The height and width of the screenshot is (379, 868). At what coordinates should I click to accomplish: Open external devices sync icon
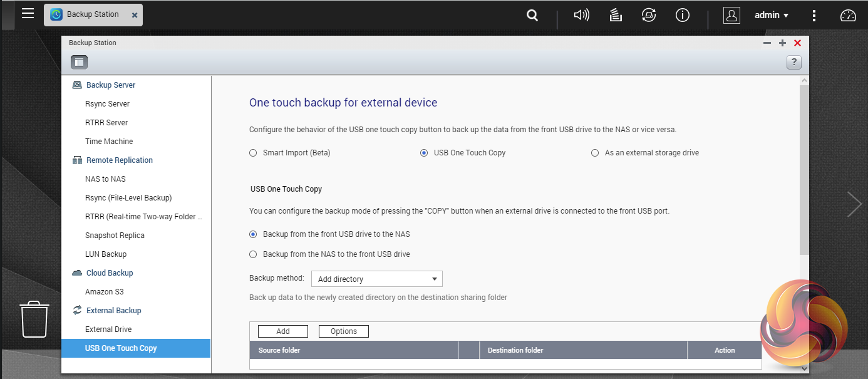pos(648,16)
